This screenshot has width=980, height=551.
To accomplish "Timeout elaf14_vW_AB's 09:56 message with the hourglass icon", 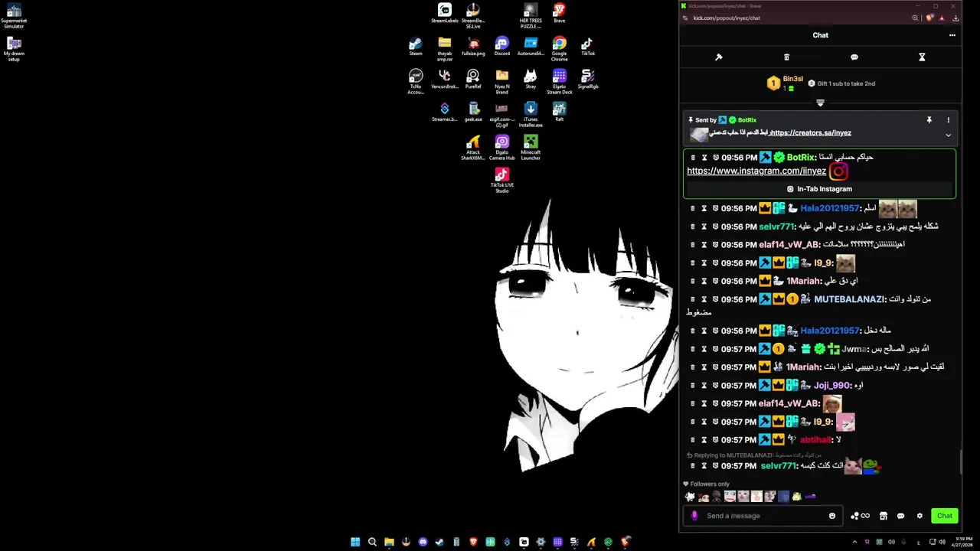I will 704,245.
